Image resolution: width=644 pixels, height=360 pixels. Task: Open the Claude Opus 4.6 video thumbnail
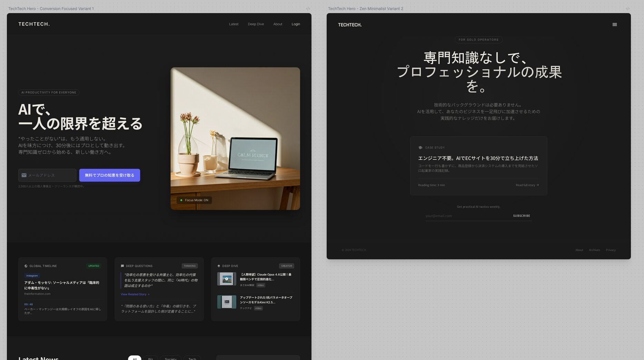(227, 279)
